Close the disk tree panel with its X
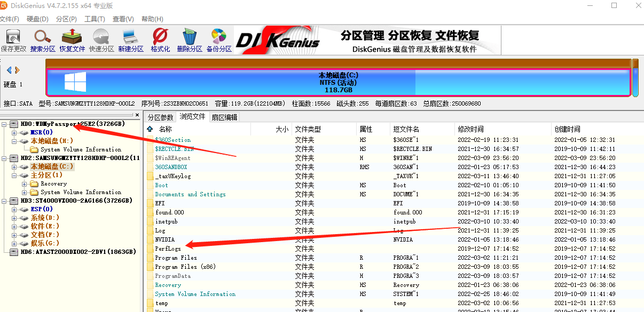This screenshot has height=312, width=644. coord(137,115)
